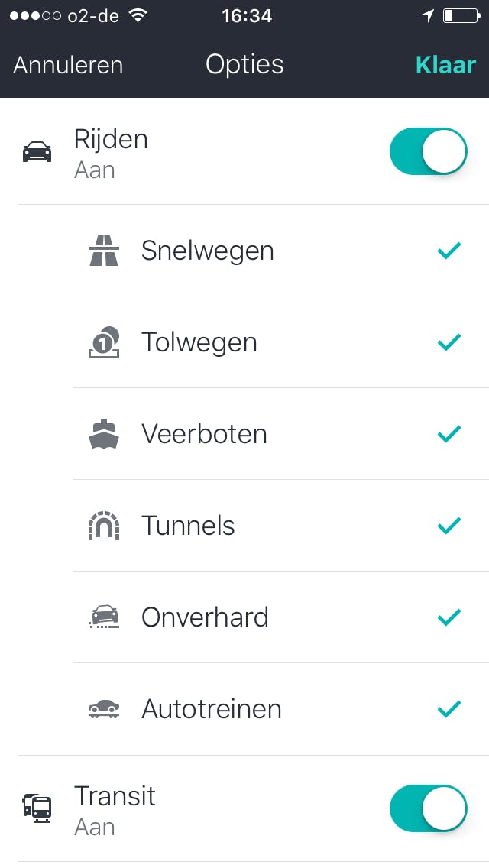
Task: Tap the bus and train Transit icon
Action: click(x=37, y=808)
